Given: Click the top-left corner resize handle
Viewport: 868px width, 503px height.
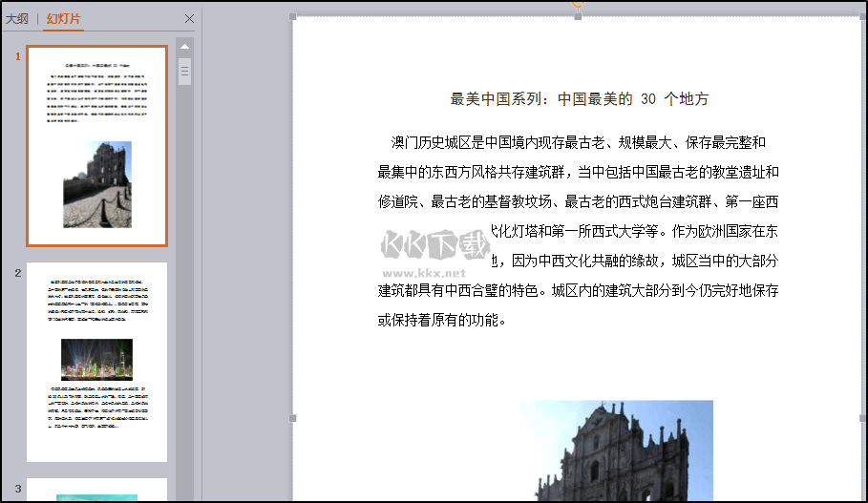Looking at the screenshot, I should coord(293,16).
